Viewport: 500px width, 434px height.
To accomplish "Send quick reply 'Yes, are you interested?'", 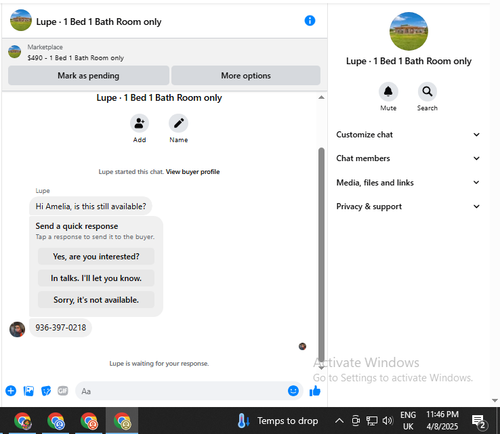I will 96,256.
